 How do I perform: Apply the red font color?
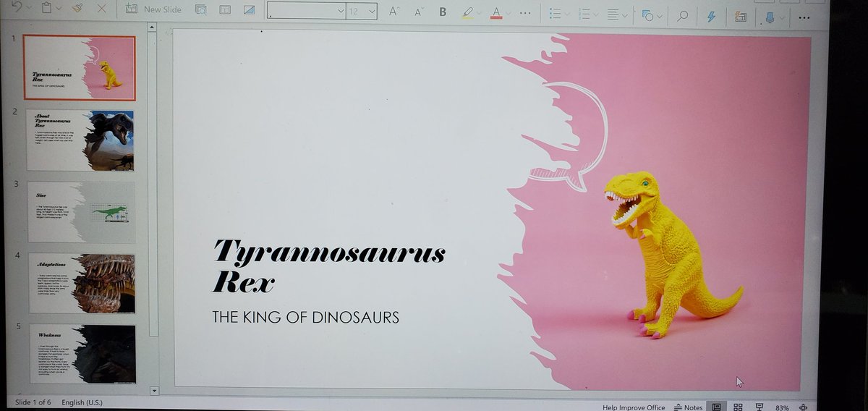496,12
